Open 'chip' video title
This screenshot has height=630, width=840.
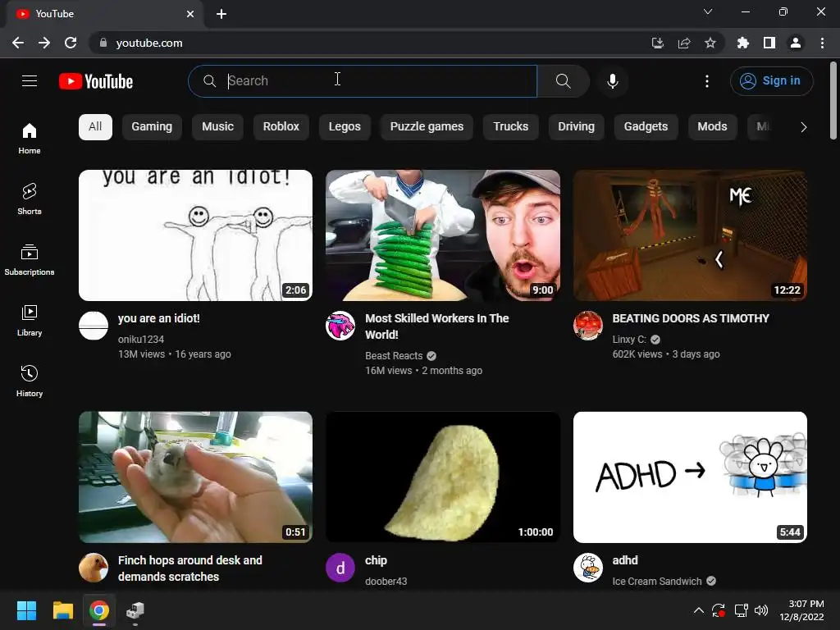click(376, 560)
